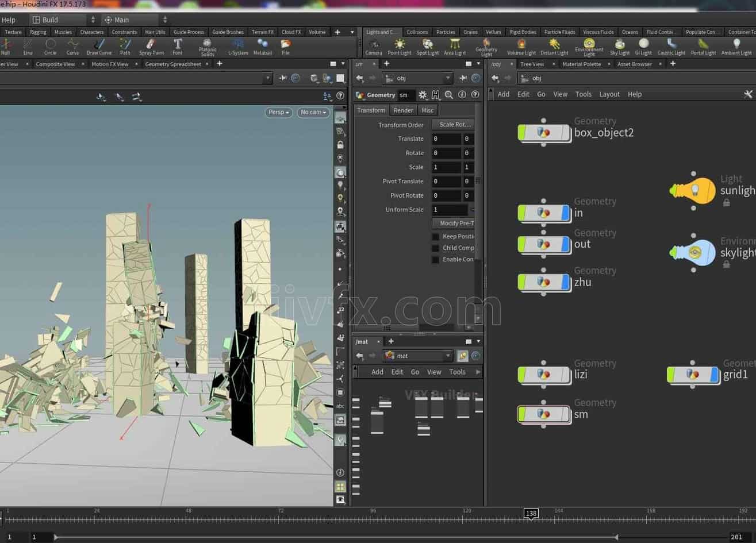756x543 pixels.
Task: Select the sunlight node
Action: tap(693, 190)
